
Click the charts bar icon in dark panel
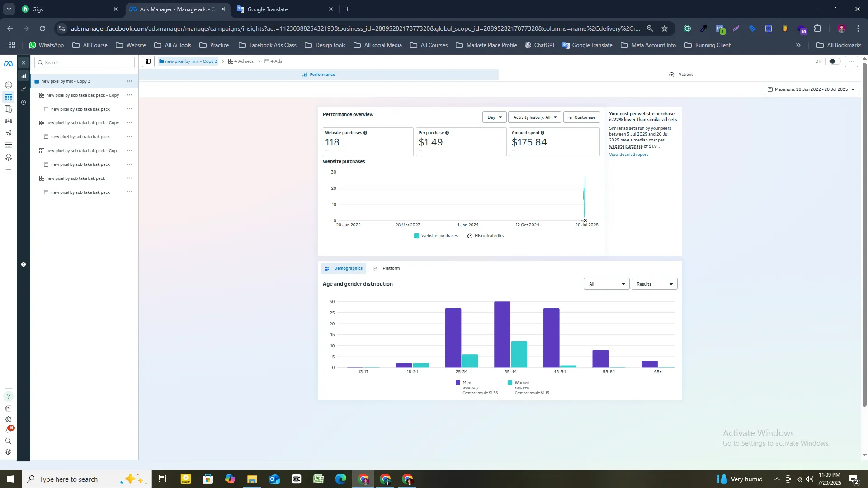(x=24, y=76)
